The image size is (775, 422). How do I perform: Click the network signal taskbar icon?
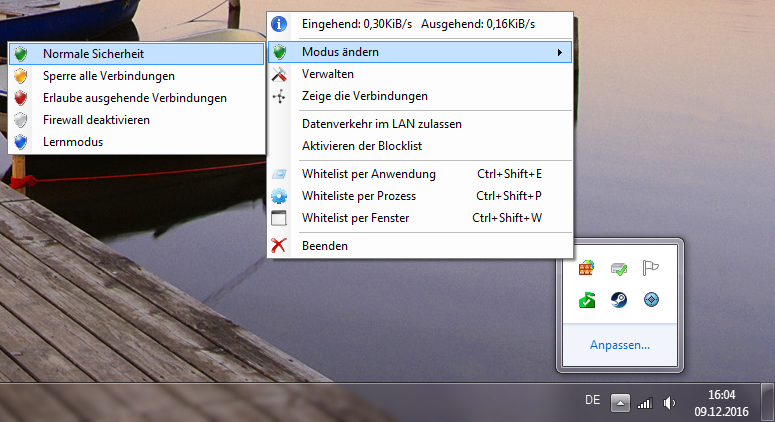[645, 403]
